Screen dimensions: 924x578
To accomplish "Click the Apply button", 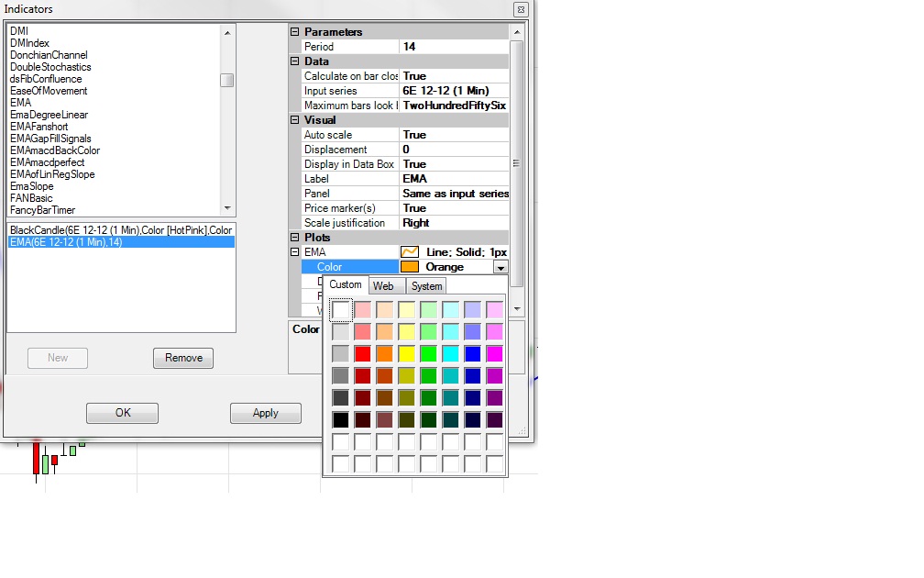I will (x=266, y=413).
